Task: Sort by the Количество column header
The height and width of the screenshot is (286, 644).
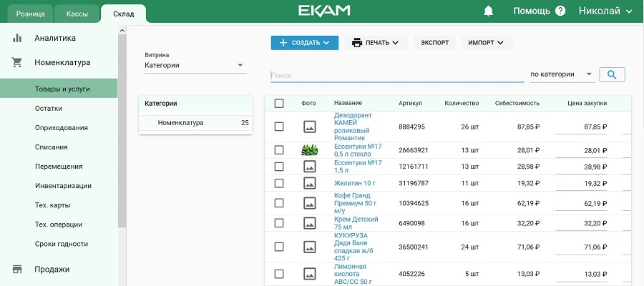Action: (x=462, y=104)
